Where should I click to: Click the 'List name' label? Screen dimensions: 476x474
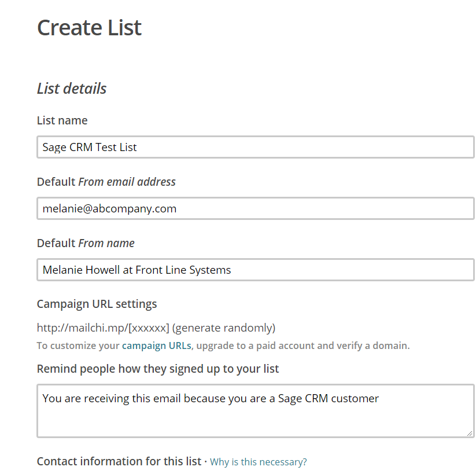[x=62, y=120]
